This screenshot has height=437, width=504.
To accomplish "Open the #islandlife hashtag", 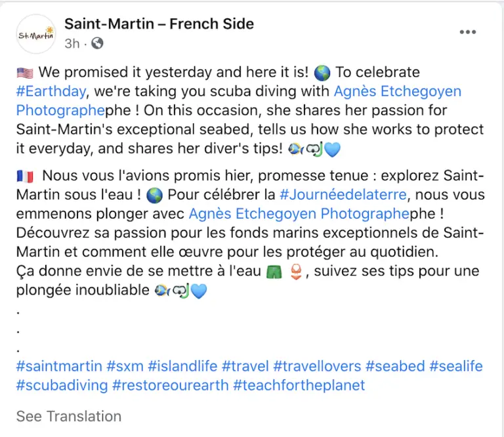I will [182, 366].
